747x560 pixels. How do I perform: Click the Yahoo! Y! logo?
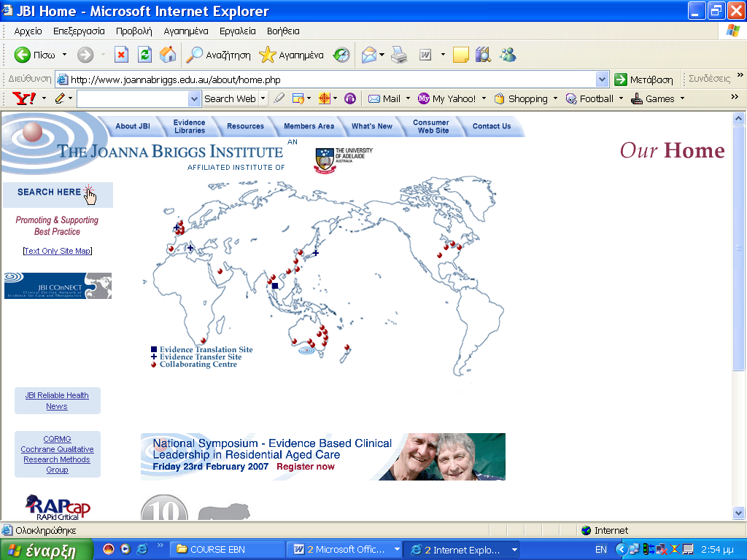[x=24, y=98]
